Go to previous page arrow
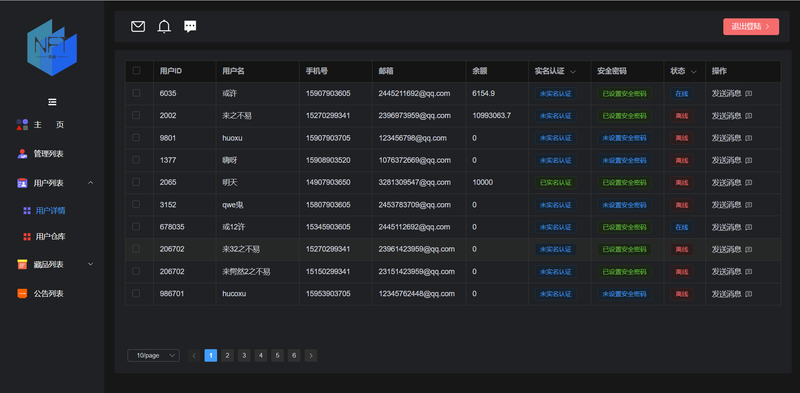 (x=194, y=355)
